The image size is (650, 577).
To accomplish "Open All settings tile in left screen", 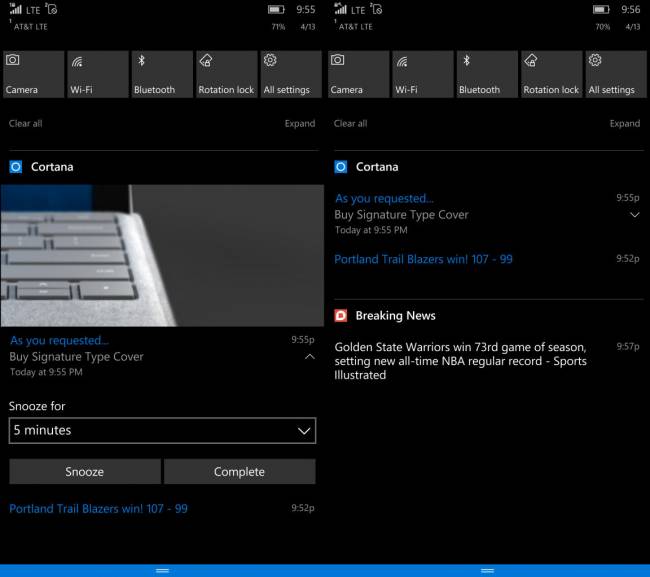I will coord(291,74).
